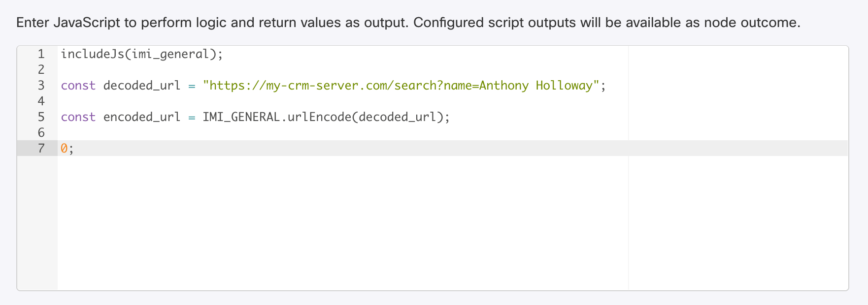Image resolution: width=868 pixels, height=305 pixels.
Task: Click the const keyword before decoded_url
Action: (x=78, y=86)
